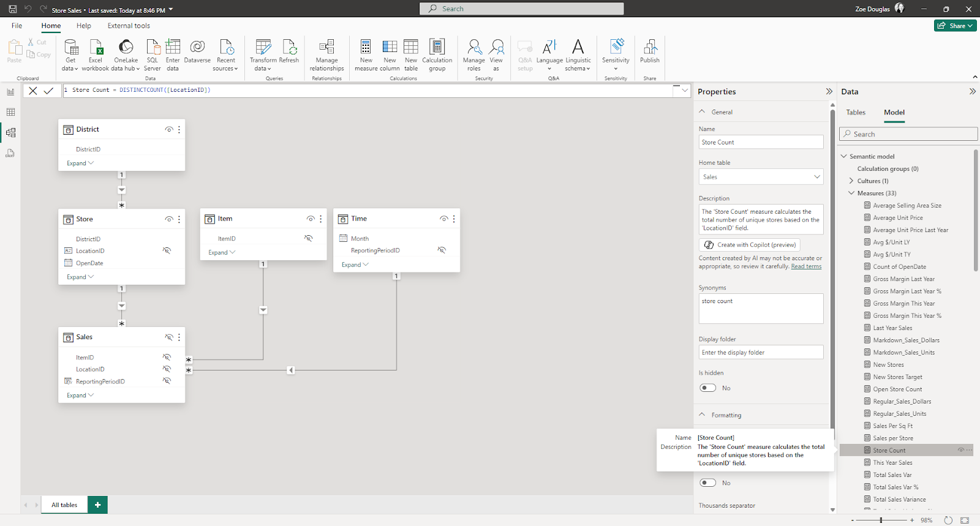Screen dimensions: 980x526
Task: Expand the formula bar chevron
Action: [x=685, y=90]
